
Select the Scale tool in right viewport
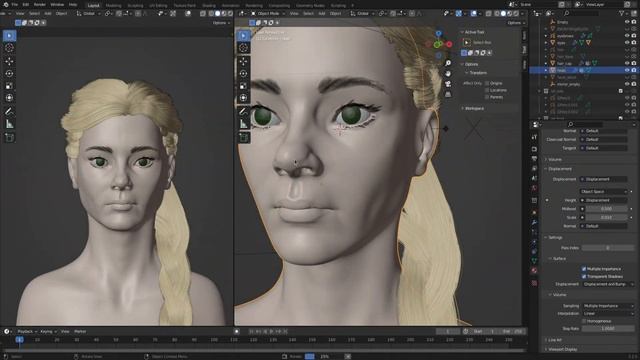point(243,86)
